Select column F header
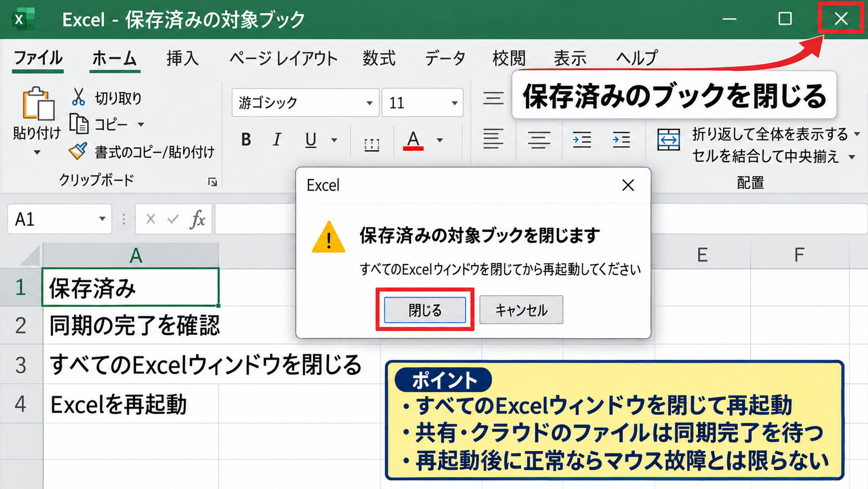The height and width of the screenshot is (489, 868). tap(799, 255)
